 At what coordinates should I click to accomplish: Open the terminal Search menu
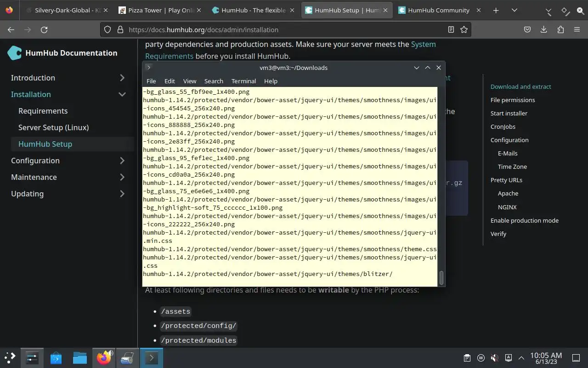tap(214, 81)
